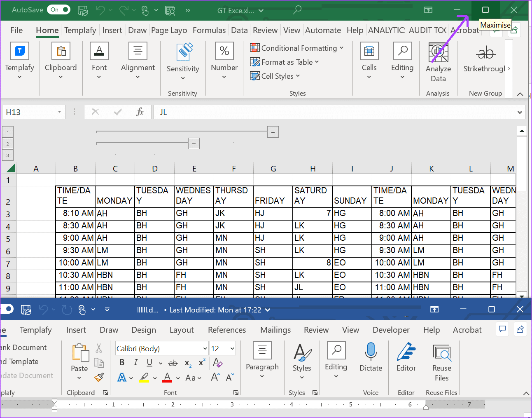Click the Cell Styles icon
The width and height of the screenshot is (532, 418).
pos(255,76)
